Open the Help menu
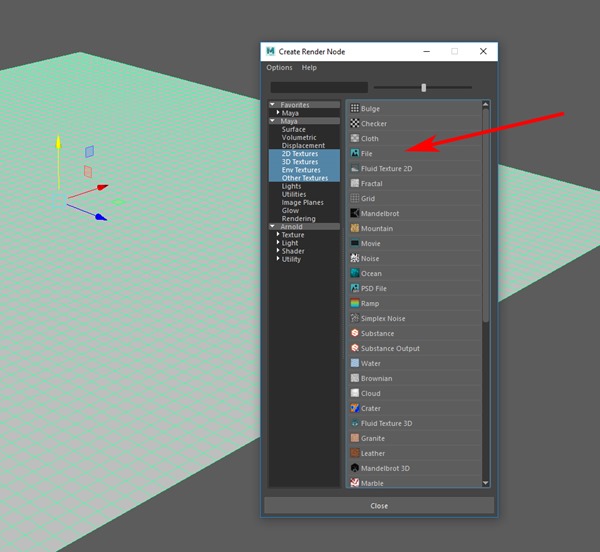The width and height of the screenshot is (600, 552). click(309, 68)
